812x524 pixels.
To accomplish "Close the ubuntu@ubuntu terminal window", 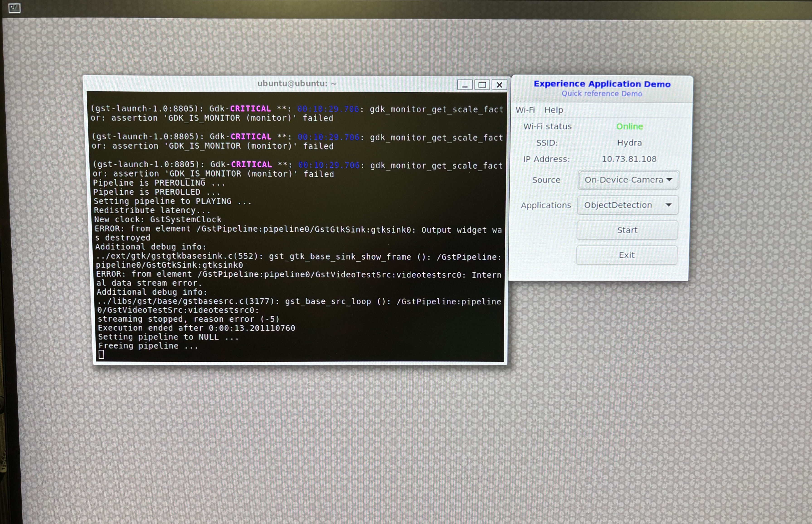I will point(499,85).
